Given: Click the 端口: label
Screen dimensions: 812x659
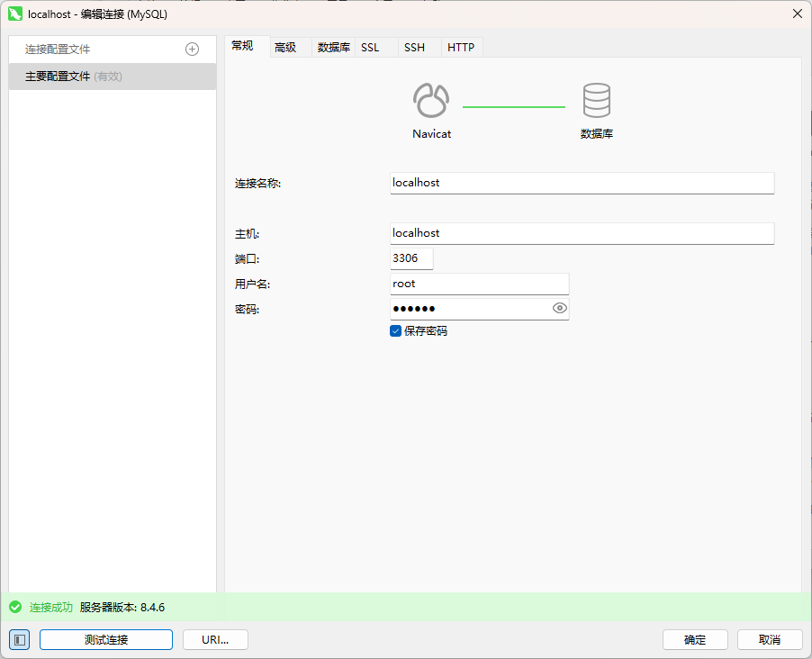Looking at the screenshot, I should click(x=247, y=259).
